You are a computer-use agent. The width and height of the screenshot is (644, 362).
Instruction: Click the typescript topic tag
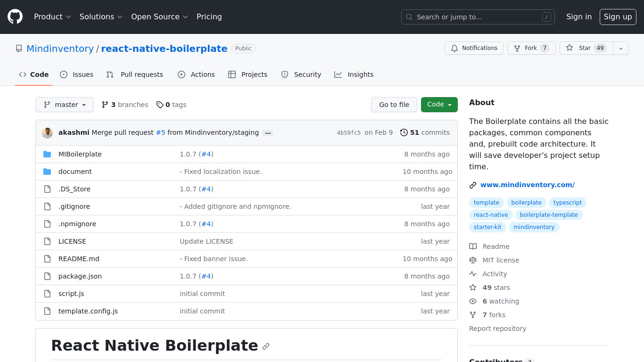(x=568, y=203)
